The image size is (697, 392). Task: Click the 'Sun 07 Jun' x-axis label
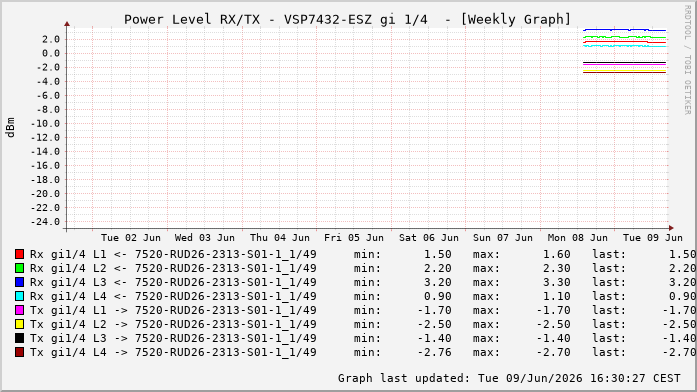[503, 238]
